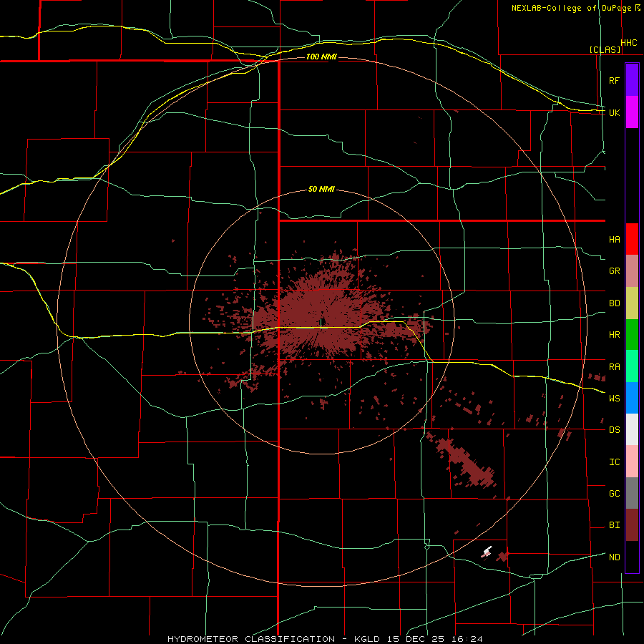Click the HA legend label

(614, 239)
